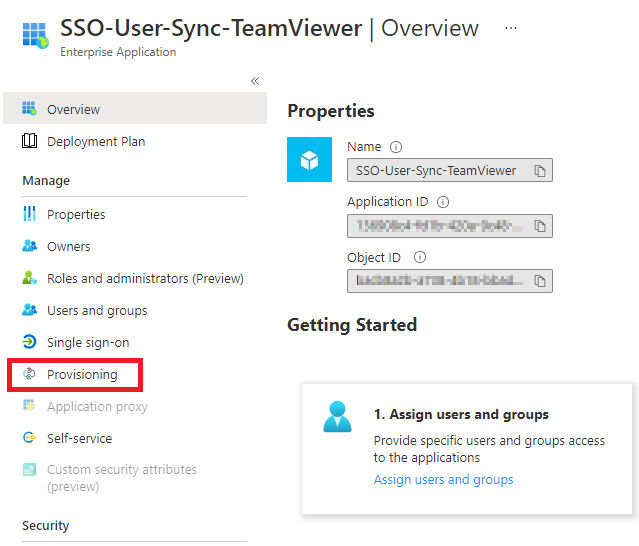Open the more options ellipsis menu
Screen dimensions: 639x546
click(511, 28)
